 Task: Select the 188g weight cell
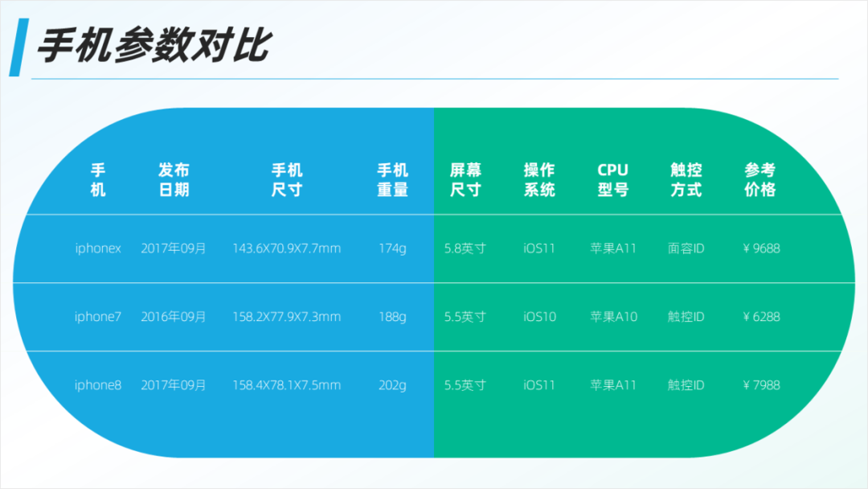pos(392,317)
